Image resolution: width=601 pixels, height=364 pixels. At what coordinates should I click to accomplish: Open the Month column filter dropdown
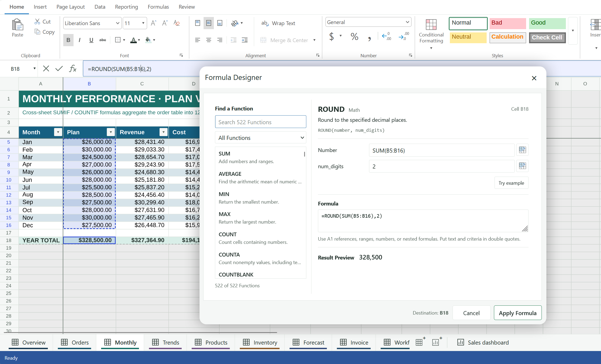[58, 132]
